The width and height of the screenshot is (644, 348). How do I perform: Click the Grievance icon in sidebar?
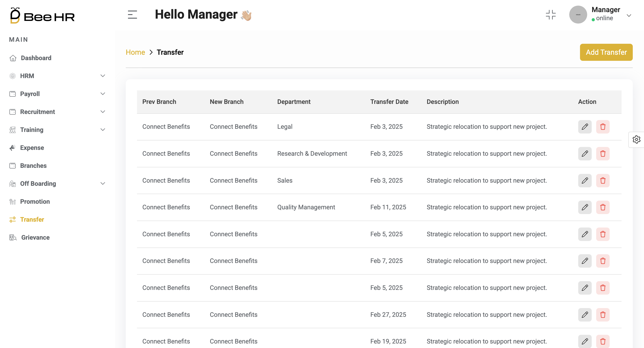13,237
